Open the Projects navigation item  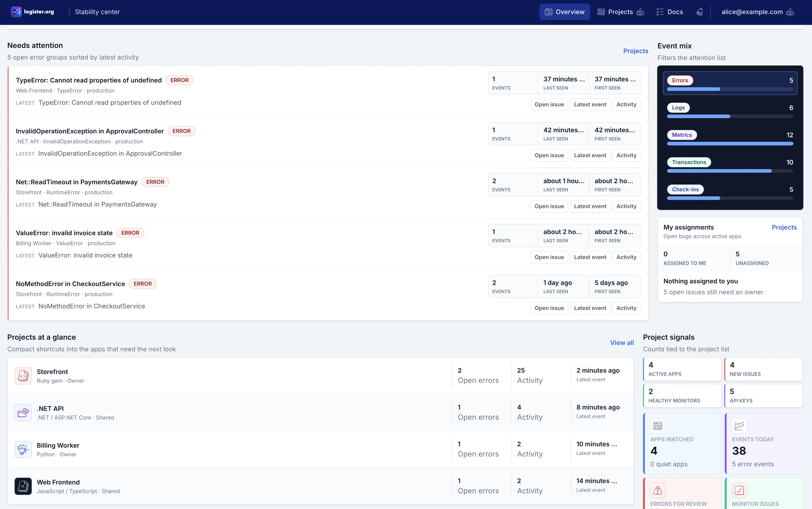click(621, 12)
